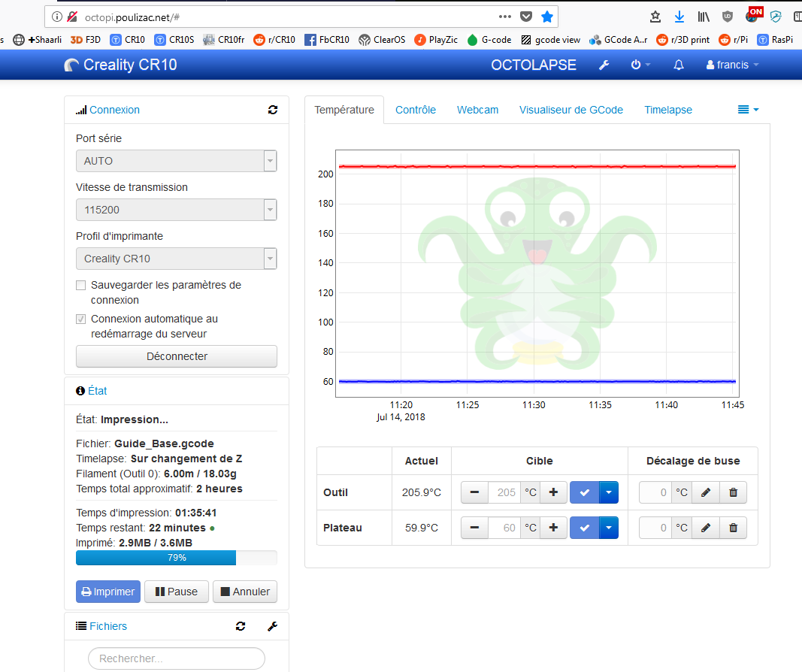Open Plateau temperature presets dropdown arrow

(x=609, y=528)
